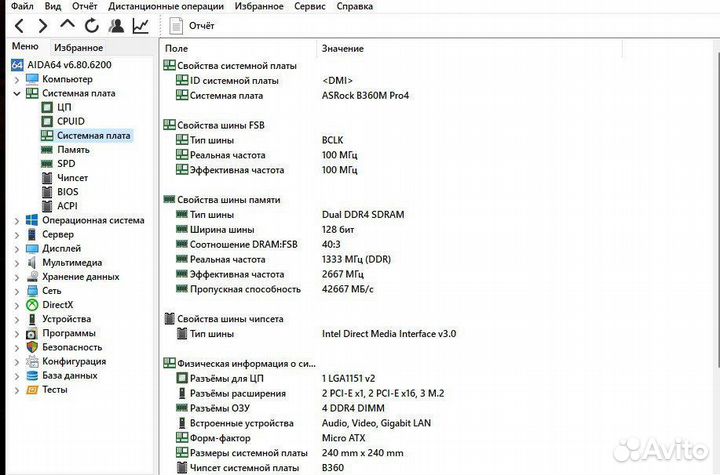Image resolution: width=720 pixels, height=475 pixels.
Task: Refresh the current page
Action: [x=92, y=26]
